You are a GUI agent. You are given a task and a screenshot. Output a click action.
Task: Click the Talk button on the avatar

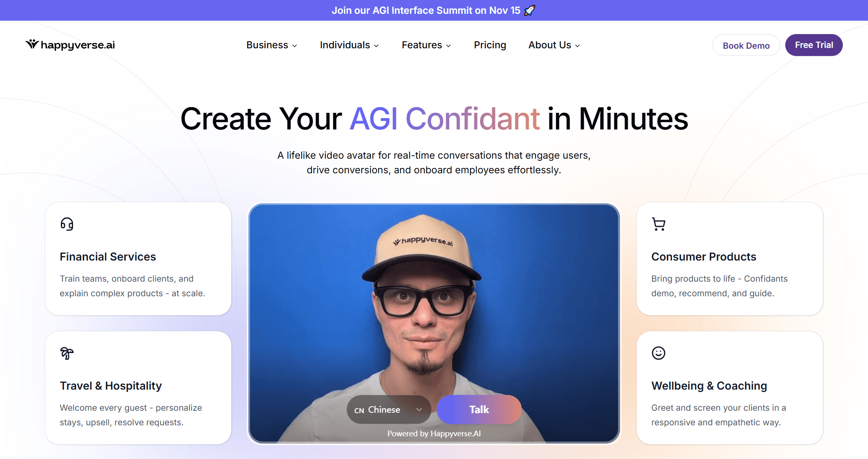479,409
